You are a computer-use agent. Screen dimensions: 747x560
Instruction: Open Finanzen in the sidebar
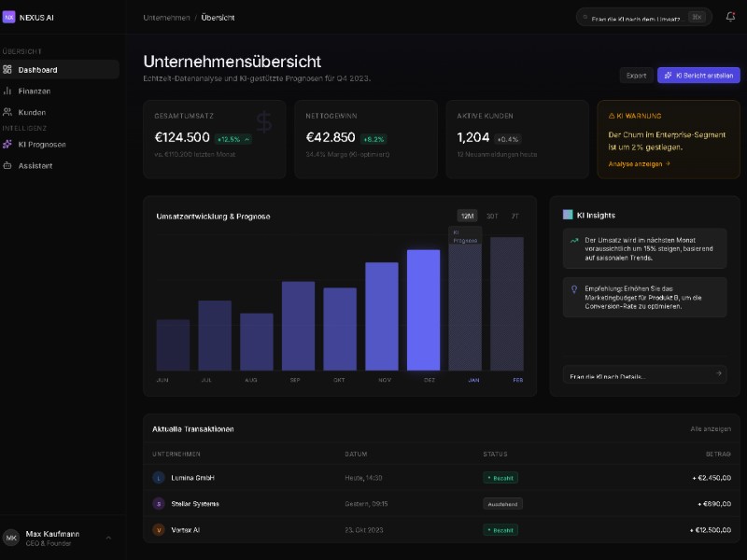[35, 91]
